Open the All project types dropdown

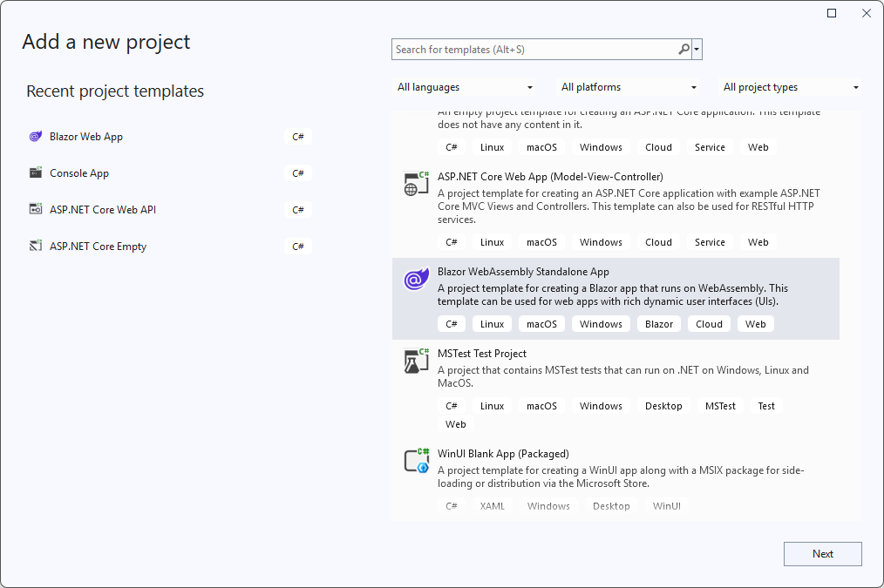[x=789, y=87]
